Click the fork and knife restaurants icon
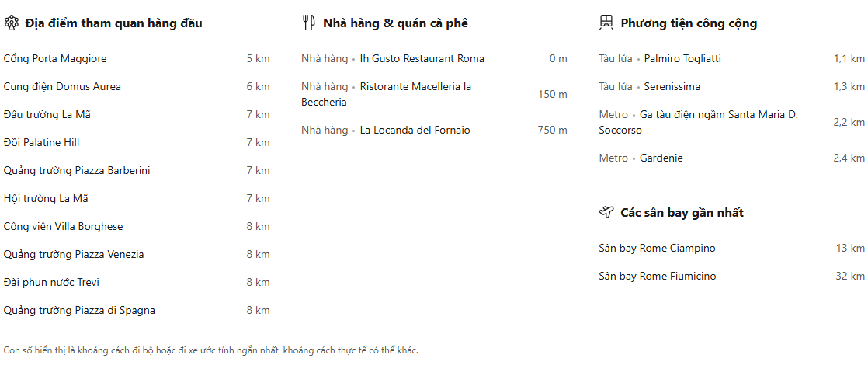Screen dimensions: 868x376 308,23
